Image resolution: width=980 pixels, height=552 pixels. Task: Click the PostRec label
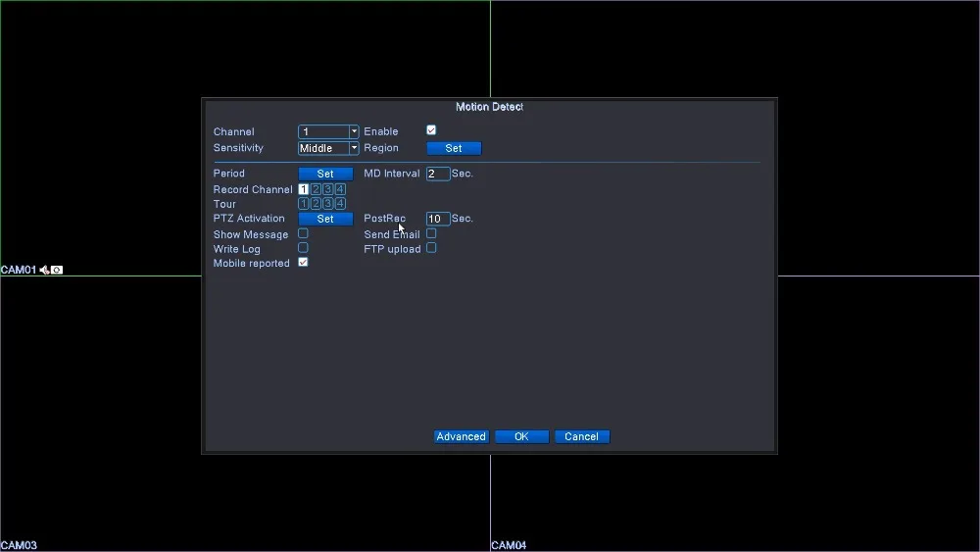[385, 219]
